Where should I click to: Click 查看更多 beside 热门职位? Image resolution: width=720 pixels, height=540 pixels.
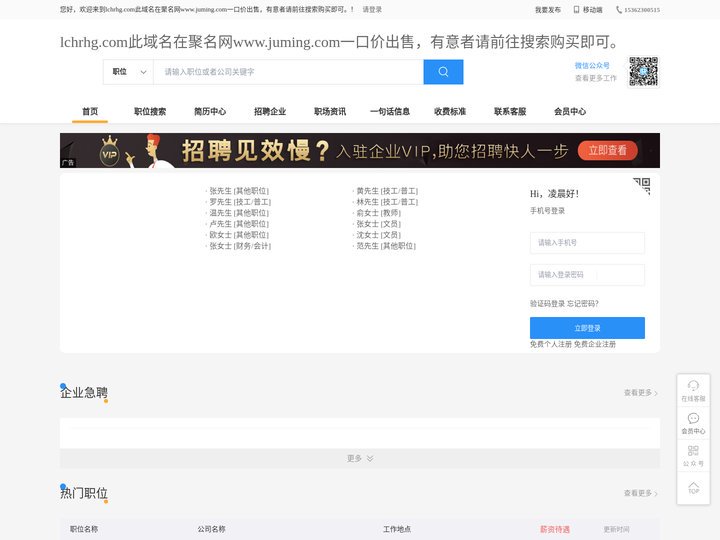click(641, 493)
